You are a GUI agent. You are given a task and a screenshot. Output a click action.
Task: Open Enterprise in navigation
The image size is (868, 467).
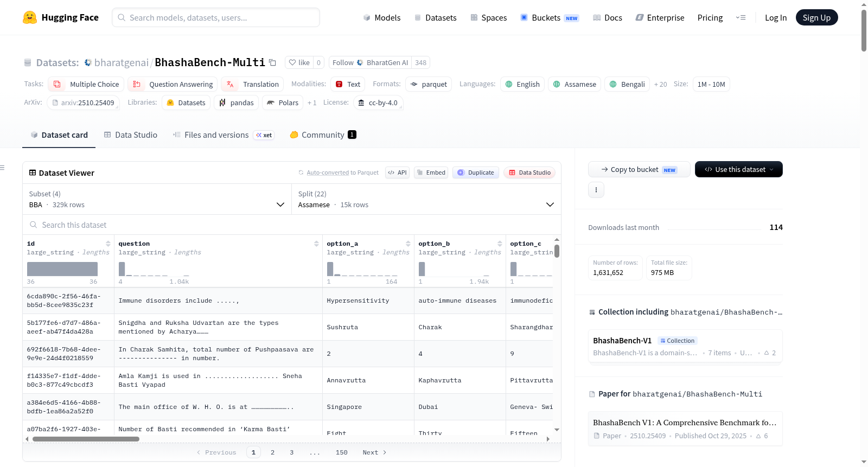660,17
